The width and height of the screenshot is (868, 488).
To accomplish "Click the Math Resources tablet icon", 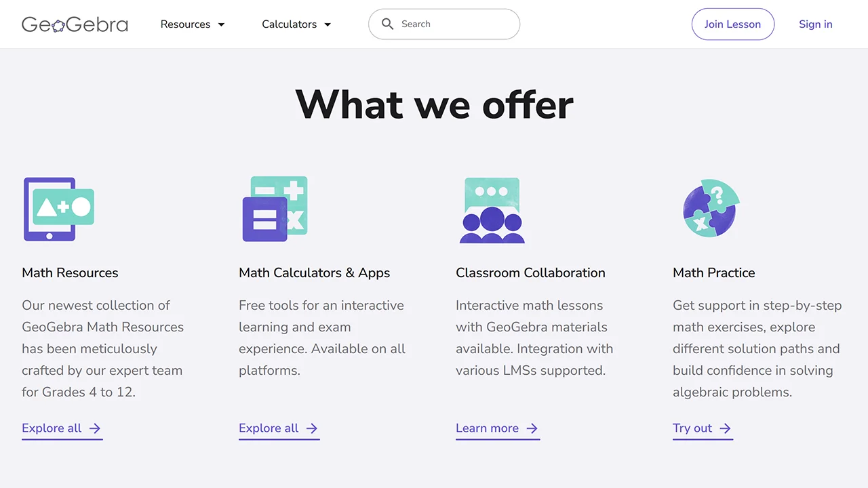I will 58,209.
